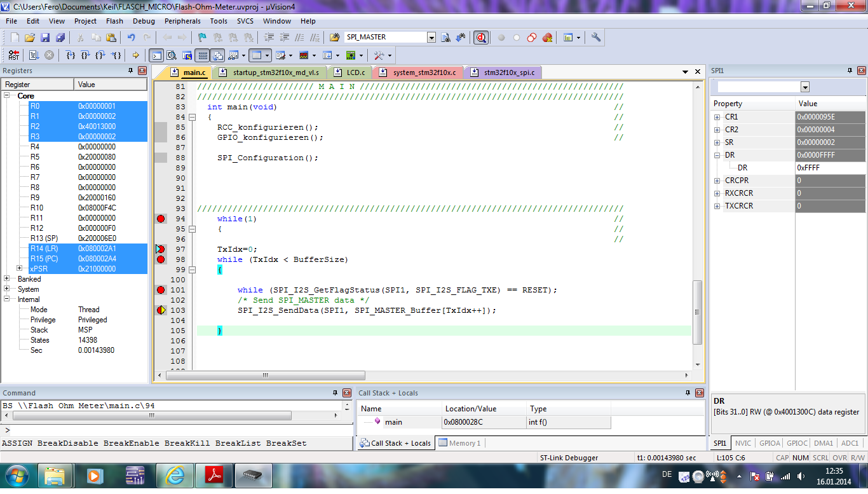
Task: Collapse the DR property in SPI1 panel
Action: pyautogui.click(x=717, y=155)
